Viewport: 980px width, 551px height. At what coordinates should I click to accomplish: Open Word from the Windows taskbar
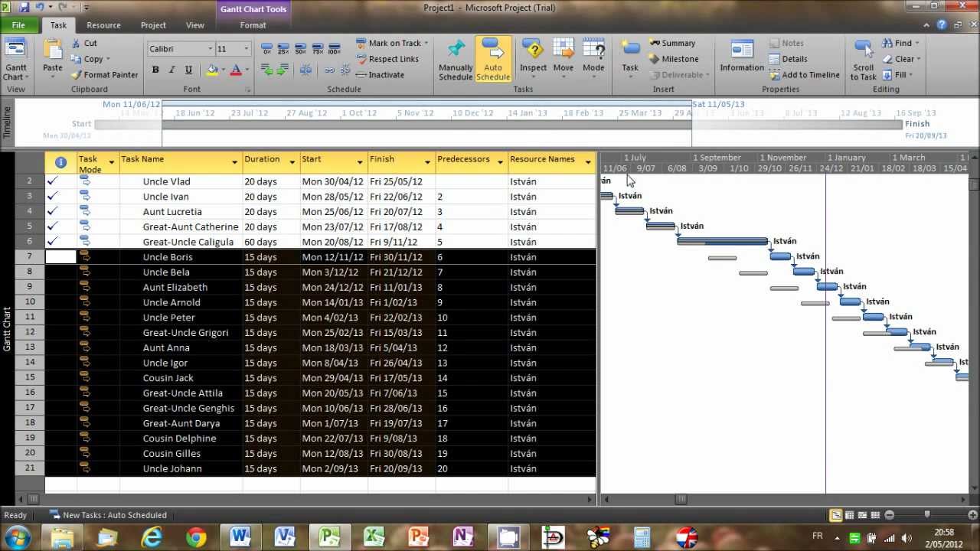click(240, 536)
